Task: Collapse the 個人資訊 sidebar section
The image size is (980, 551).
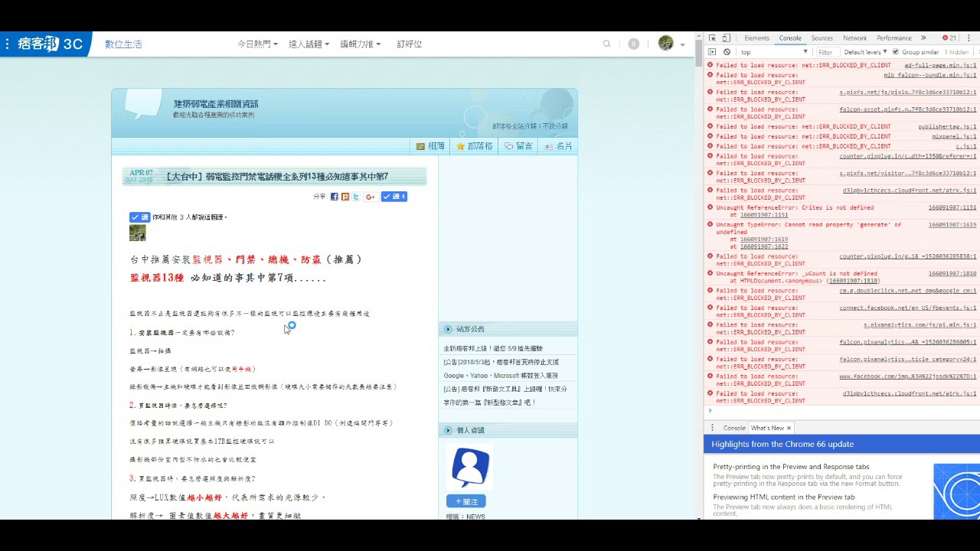Action: click(x=449, y=430)
